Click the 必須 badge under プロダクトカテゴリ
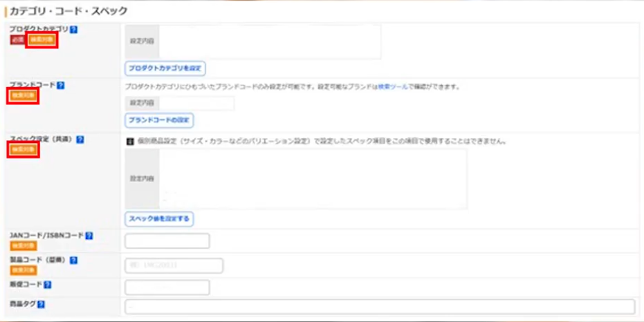Viewport: 644px width, 322px height. pos(17,40)
